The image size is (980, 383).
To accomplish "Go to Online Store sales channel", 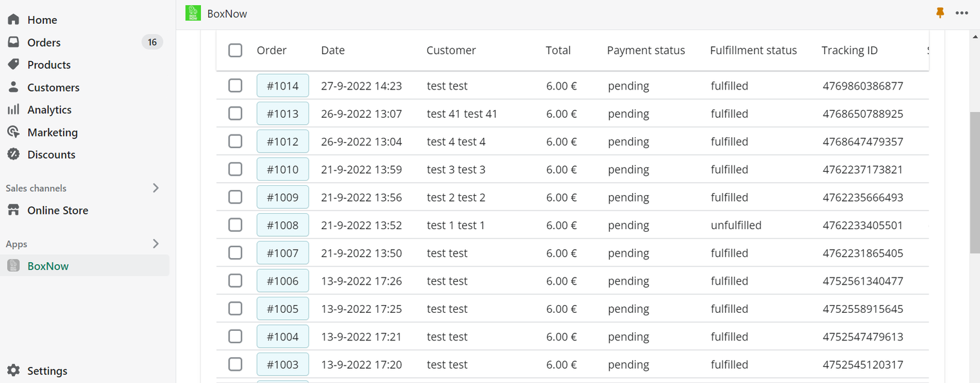I will click(x=57, y=210).
